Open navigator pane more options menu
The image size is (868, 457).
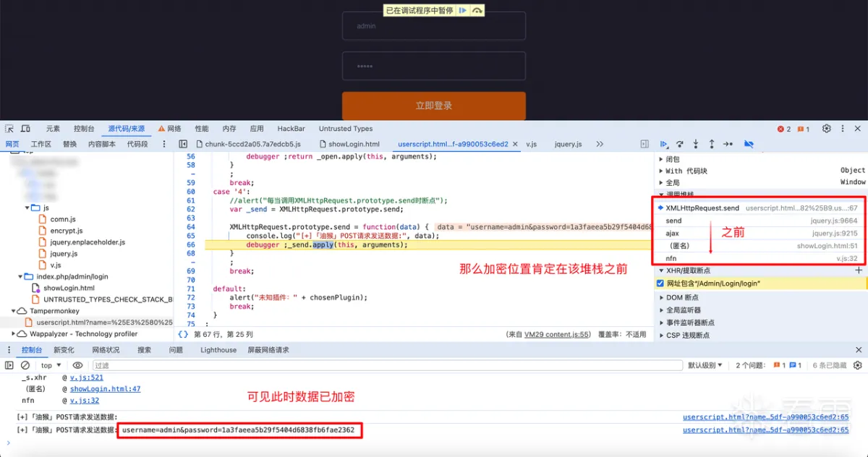164,144
